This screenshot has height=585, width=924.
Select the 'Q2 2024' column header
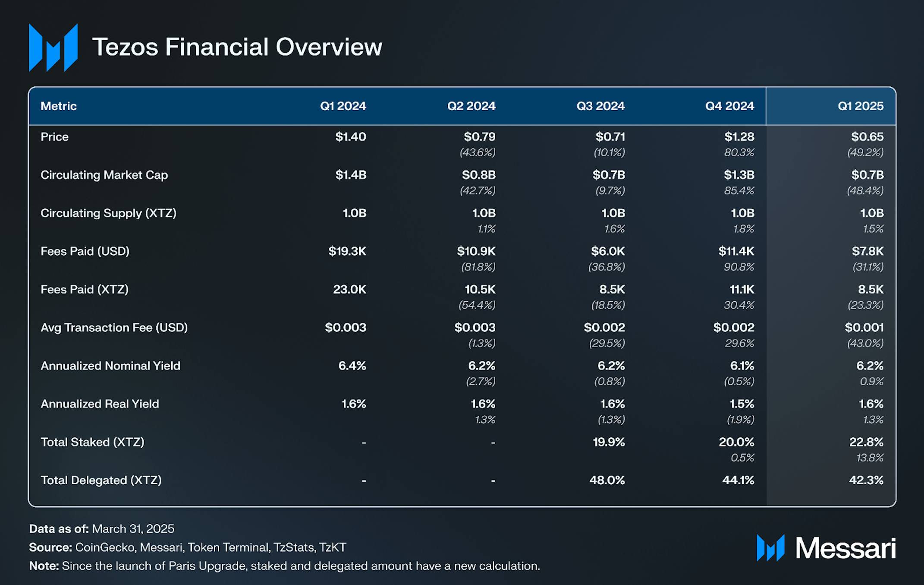[471, 106]
